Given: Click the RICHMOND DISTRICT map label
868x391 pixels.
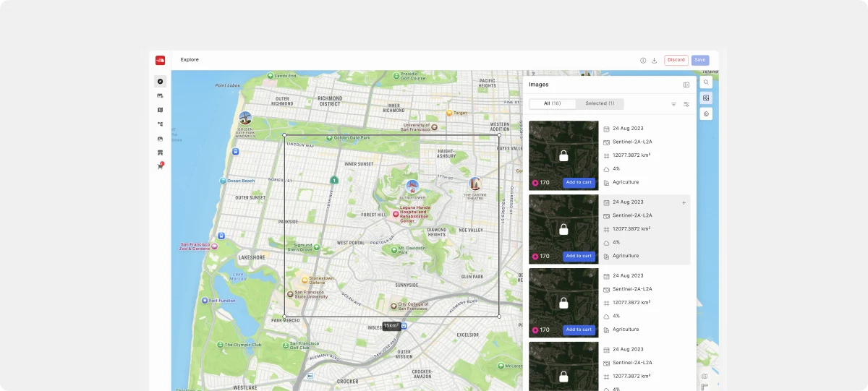Looking at the screenshot, I should pos(329,100).
